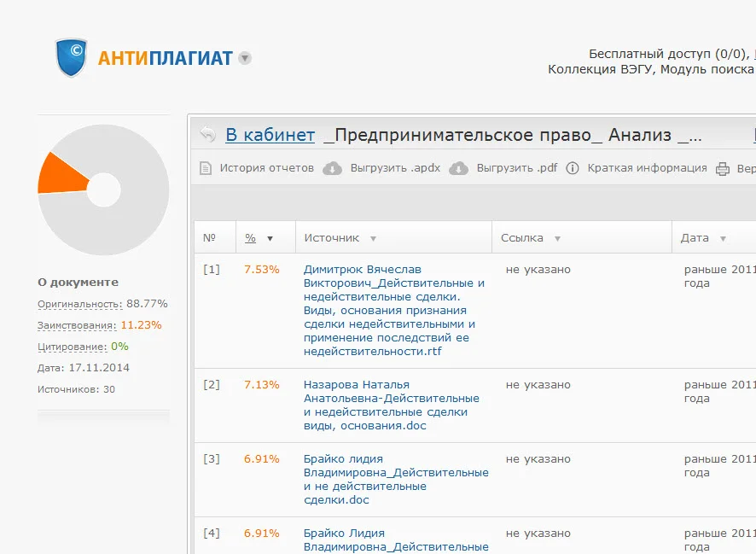Image resolution: width=756 pixels, height=554 pixels.
Task: Click Коллекция ВЭГУ, Модуль поиска text
Action: click(x=651, y=69)
